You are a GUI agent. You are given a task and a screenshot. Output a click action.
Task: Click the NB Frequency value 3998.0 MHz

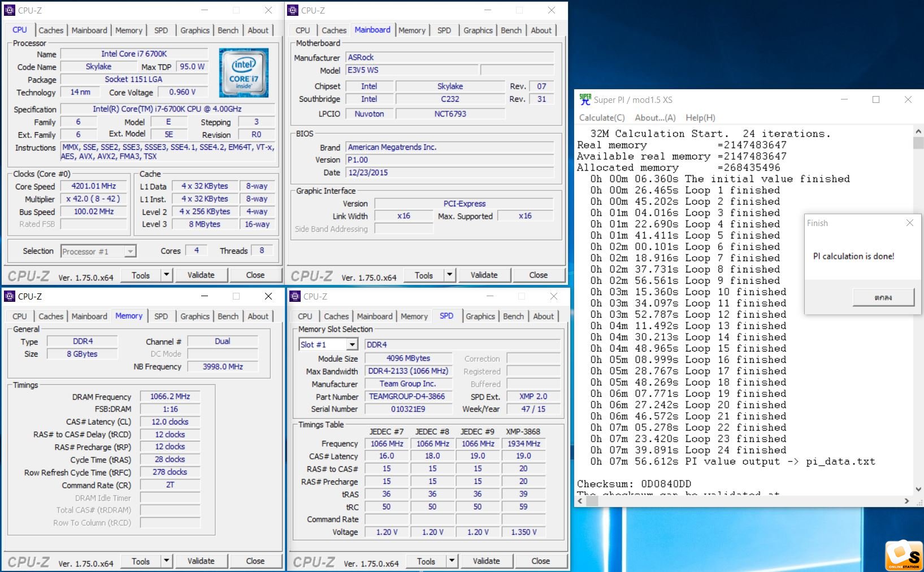(x=223, y=366)
